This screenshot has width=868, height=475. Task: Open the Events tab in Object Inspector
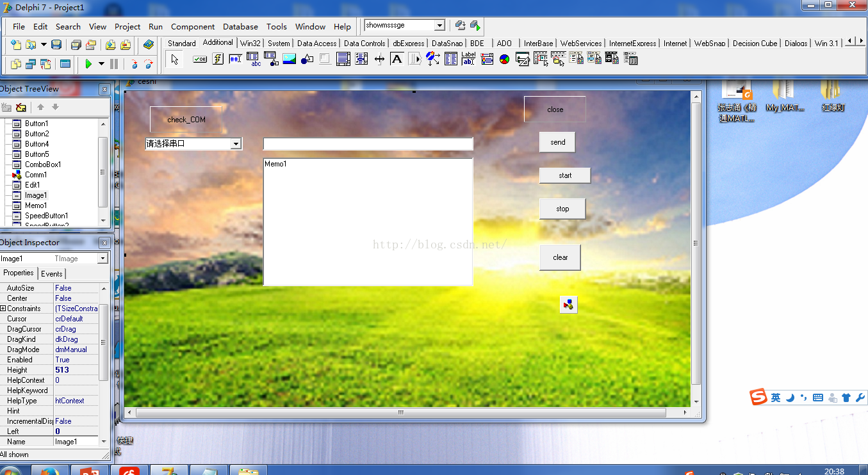click(x=52, y=274)
